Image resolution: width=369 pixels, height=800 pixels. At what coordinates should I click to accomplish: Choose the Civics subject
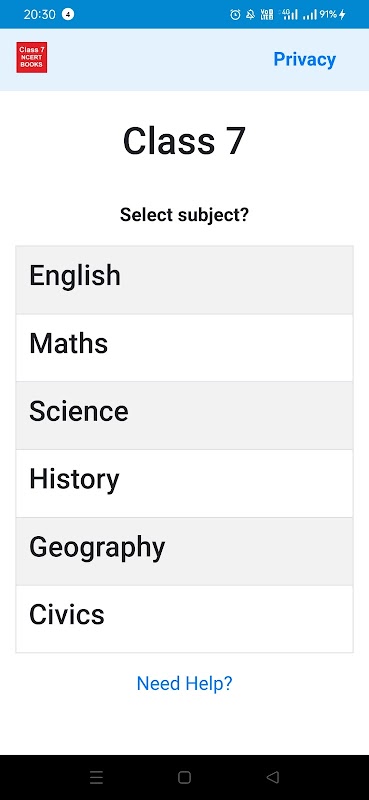[184, 619]
